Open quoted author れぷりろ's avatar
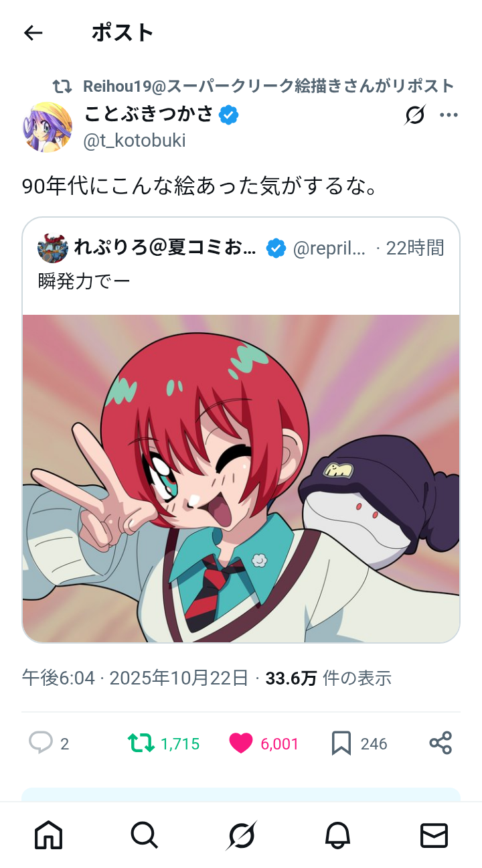482x868 pixels. [x=53, y=248]
